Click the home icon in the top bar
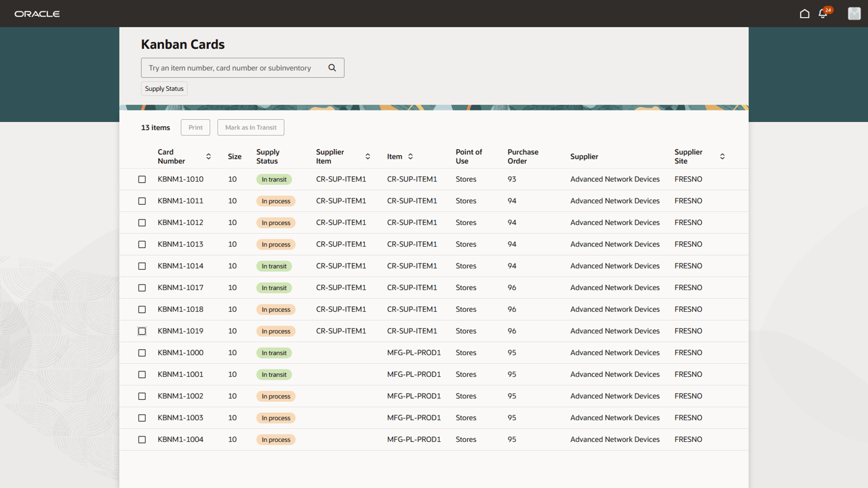 point(804,13)
